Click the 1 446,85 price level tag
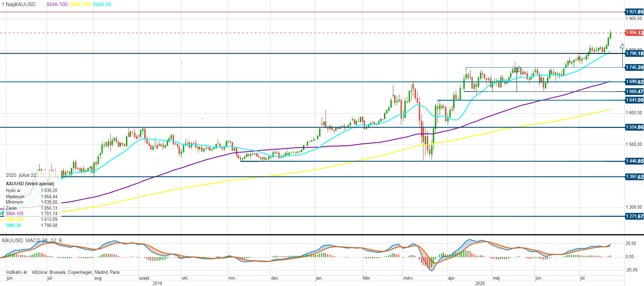The image size is (644, 286). point(634,161)
